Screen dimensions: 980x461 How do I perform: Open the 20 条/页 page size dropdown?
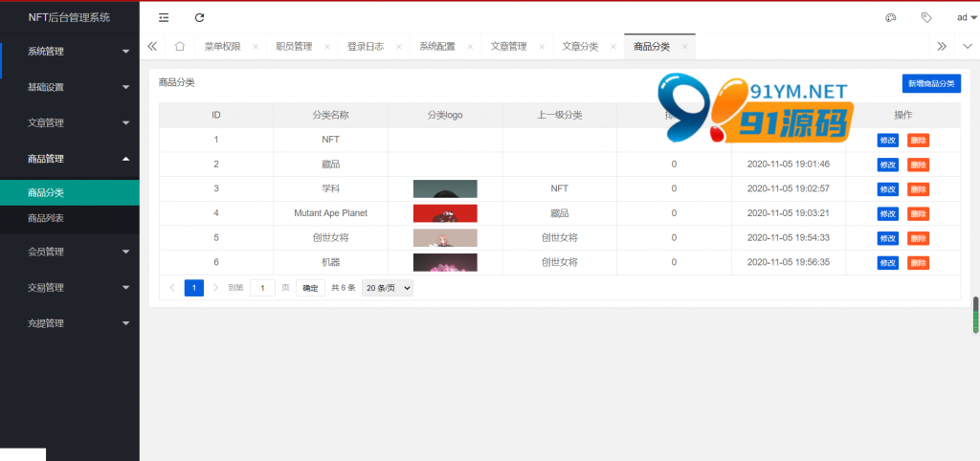(x=388, y=288)
